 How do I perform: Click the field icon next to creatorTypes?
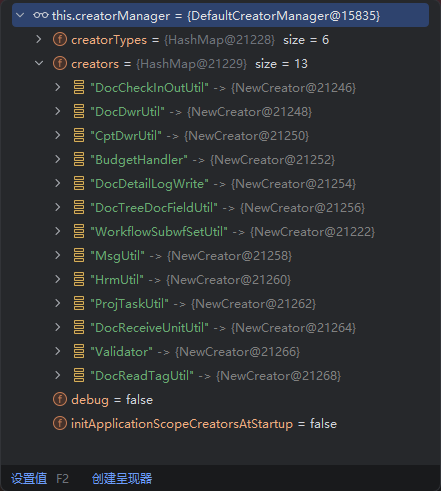[x=60, y=40]
